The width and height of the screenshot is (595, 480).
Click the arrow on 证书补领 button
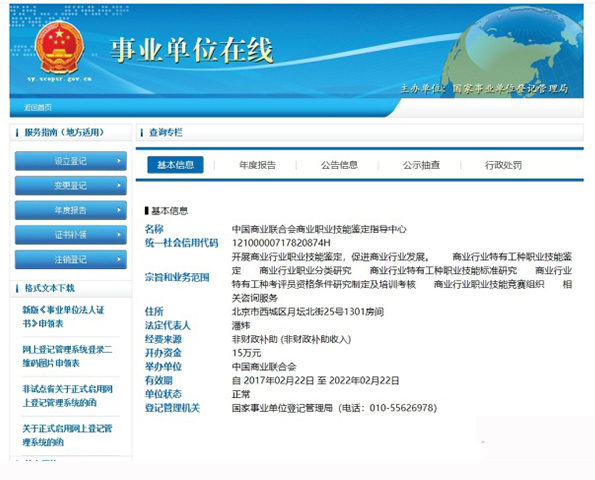click(x=119, y=235)
